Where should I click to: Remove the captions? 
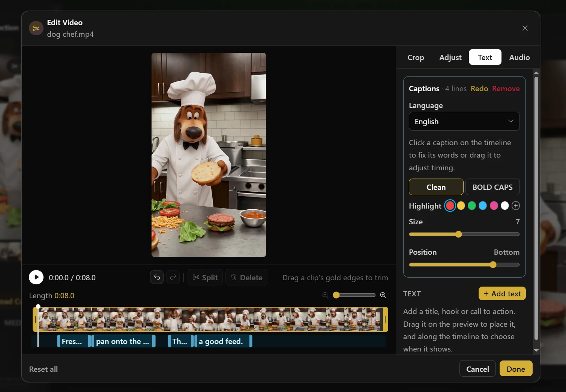[x=506, y=89]
